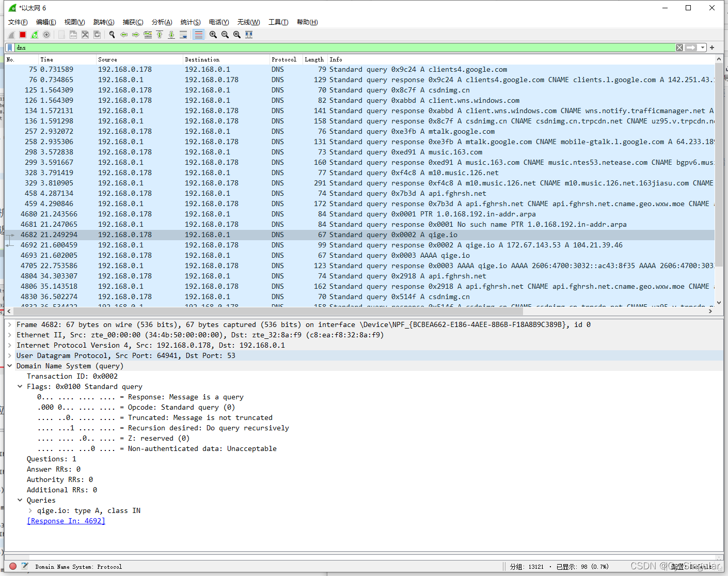Click the reload capture file icon
This screenshot has height=576, width=728.
click(97, 35)
